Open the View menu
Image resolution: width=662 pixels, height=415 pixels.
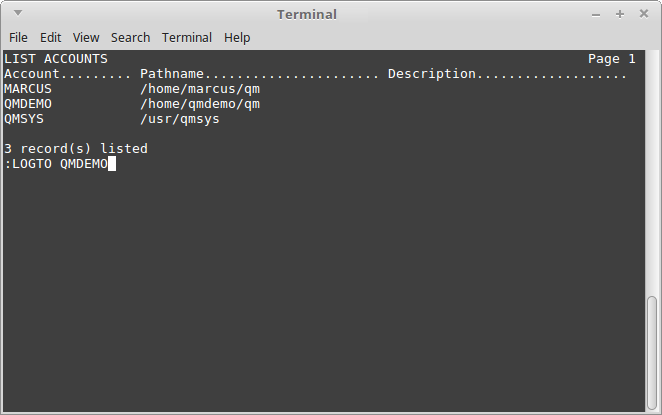[86, 38]
